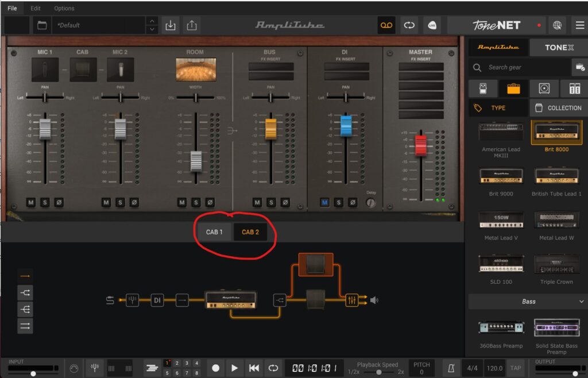Click the red MASTER fader
Screen dimensions: 588x378
point(421,145)
